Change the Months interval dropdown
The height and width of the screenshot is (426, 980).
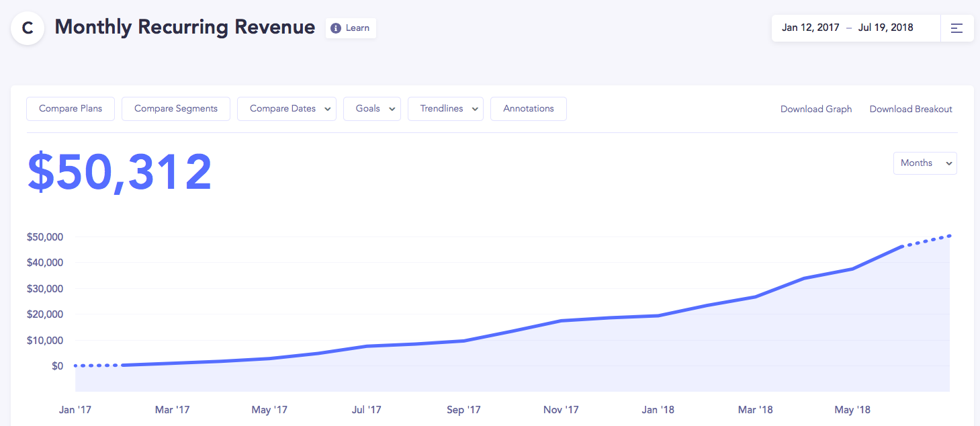click(925, 163)
